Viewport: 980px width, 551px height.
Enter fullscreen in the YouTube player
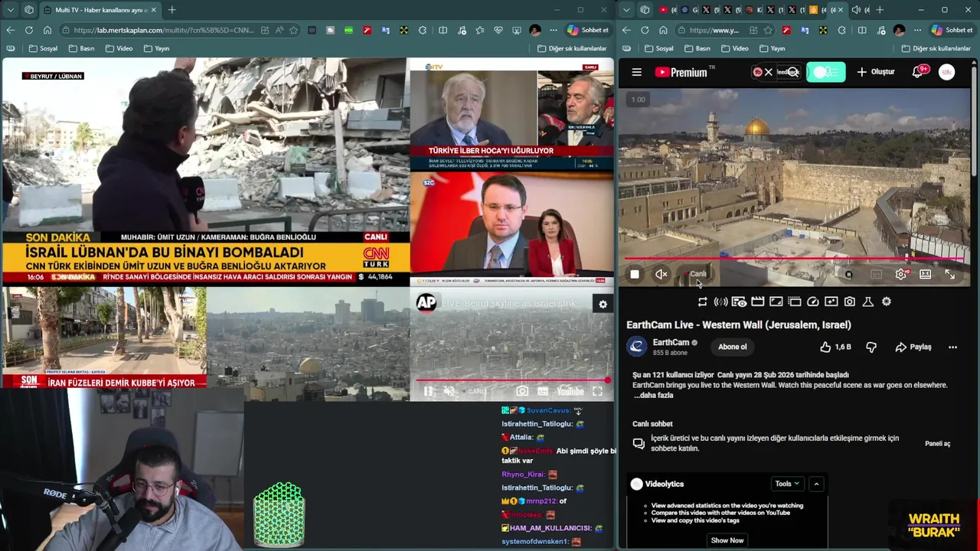(x=949, y=274)
